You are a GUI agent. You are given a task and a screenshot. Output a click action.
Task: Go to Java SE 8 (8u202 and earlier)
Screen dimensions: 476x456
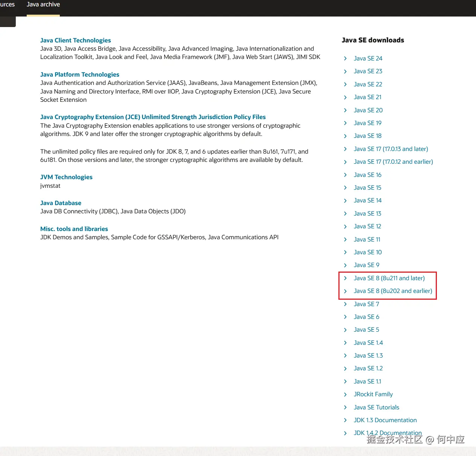[x=393, y=291]
